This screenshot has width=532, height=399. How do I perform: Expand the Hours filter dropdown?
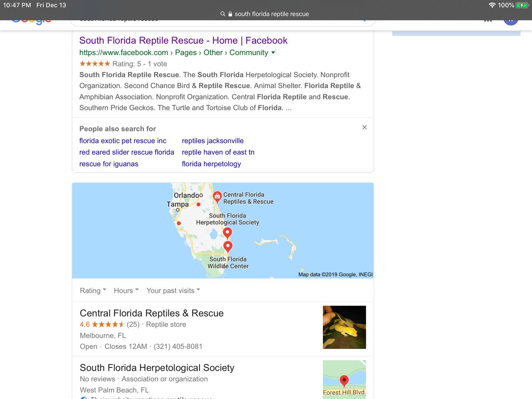(126, 291)
